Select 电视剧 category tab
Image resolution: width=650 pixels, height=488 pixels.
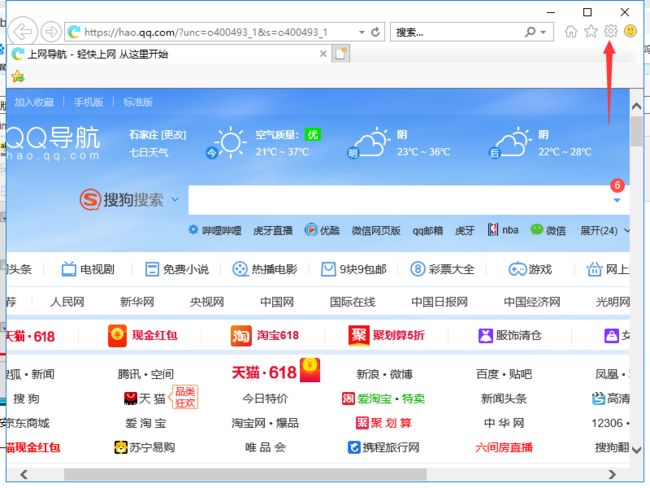pos(88,269)
